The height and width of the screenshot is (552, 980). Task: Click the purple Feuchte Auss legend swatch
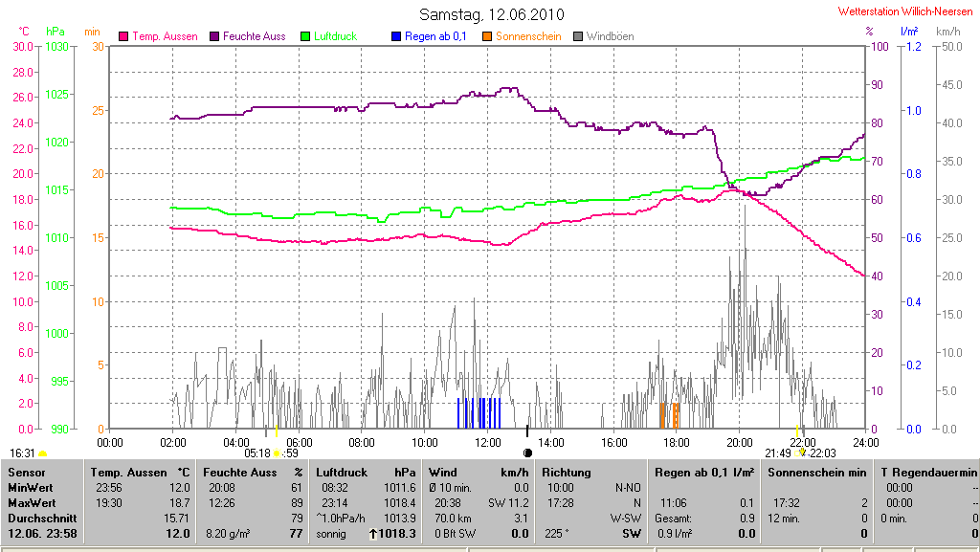tap(214, 36)
